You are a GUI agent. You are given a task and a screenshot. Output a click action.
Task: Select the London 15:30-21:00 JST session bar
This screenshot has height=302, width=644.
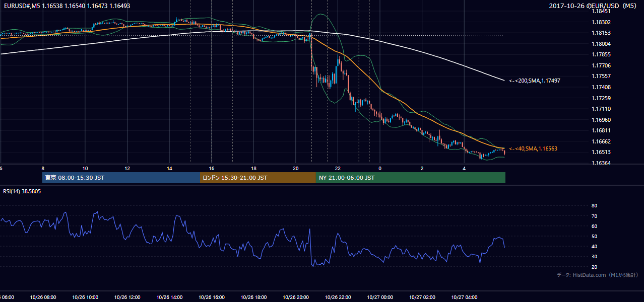click(257, 178)
